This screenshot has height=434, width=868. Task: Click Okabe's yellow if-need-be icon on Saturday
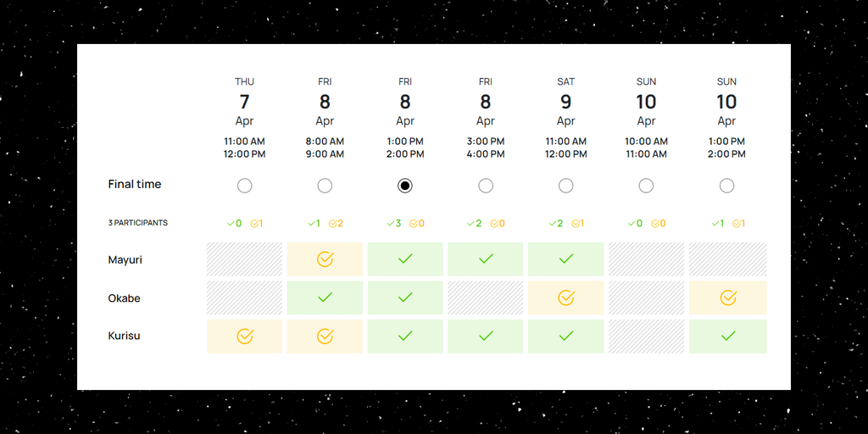pos(566,298)
